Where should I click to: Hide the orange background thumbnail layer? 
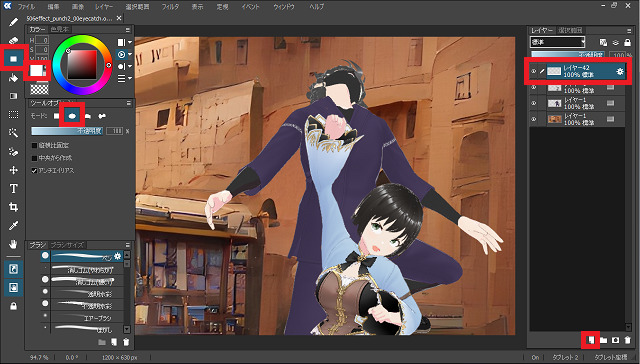533,119
